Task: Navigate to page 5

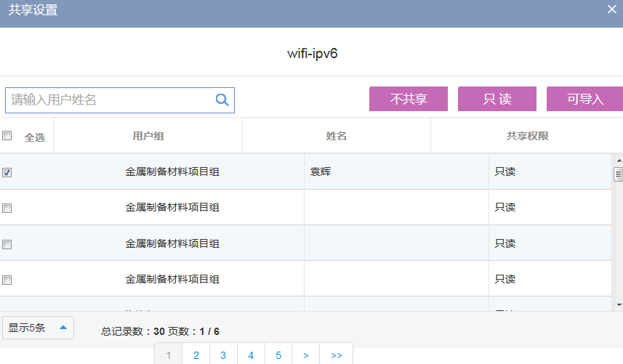Action: click(278, 355)
